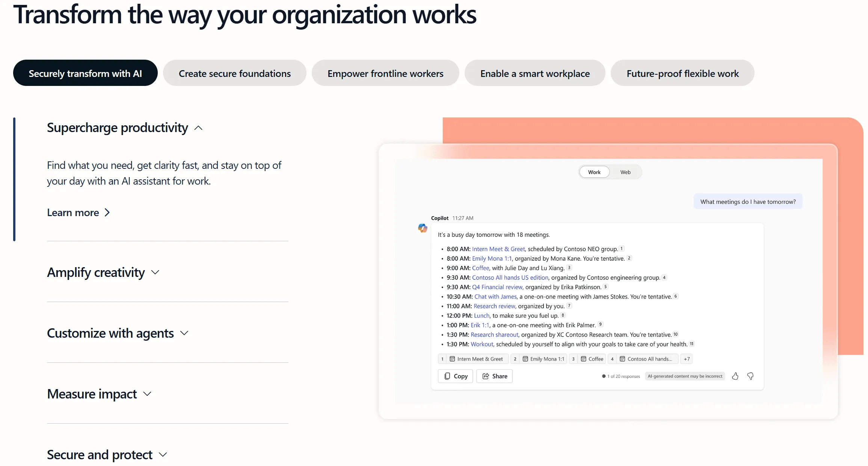The image size is (868, 466).
Task: Click citation marker 1 after Contoso NEO group
Action: (622, 248)
